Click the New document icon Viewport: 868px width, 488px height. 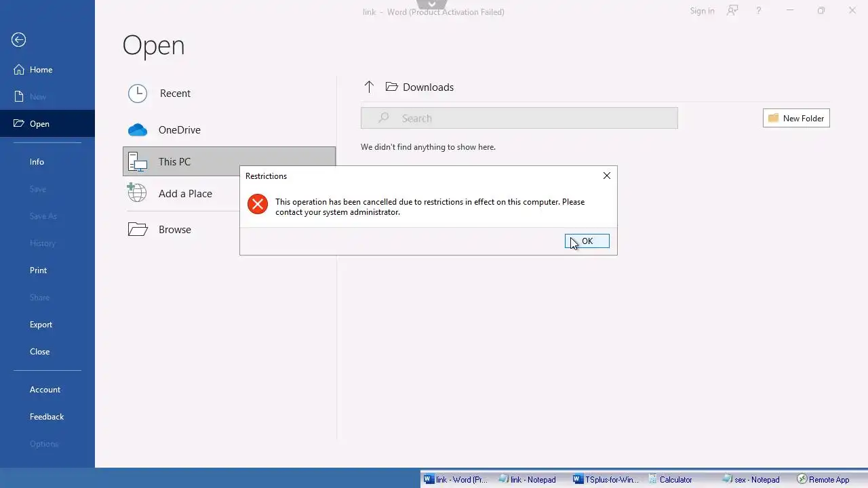tap(19, 97)
